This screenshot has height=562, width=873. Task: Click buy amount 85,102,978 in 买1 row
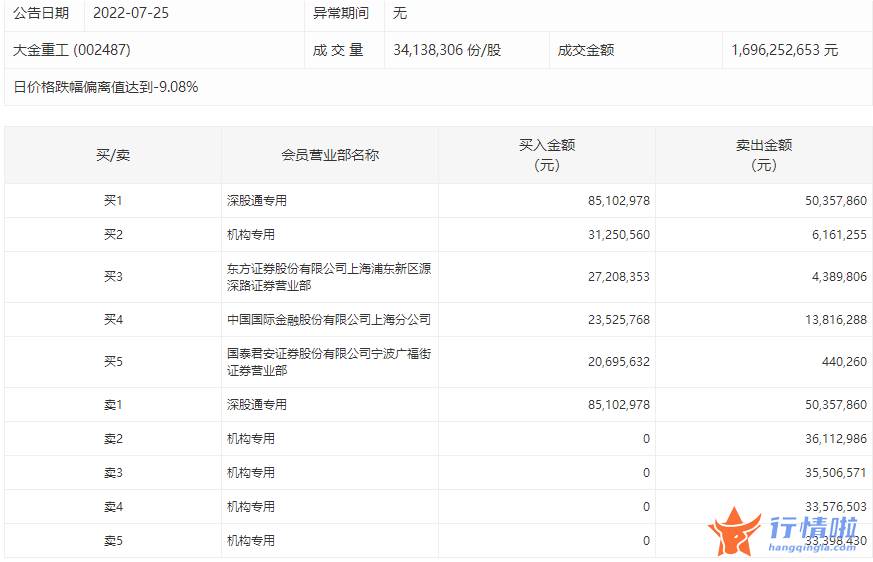619,201
